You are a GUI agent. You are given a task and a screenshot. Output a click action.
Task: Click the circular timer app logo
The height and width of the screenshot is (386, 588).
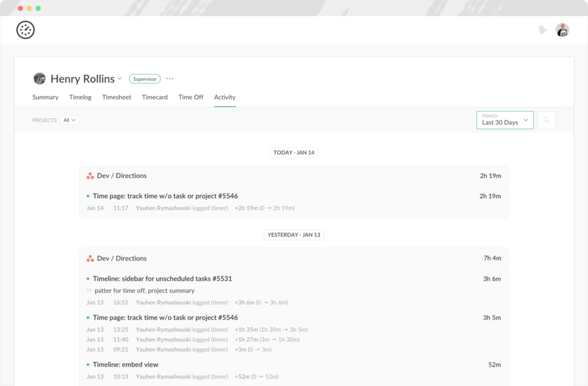pos(25,29)
